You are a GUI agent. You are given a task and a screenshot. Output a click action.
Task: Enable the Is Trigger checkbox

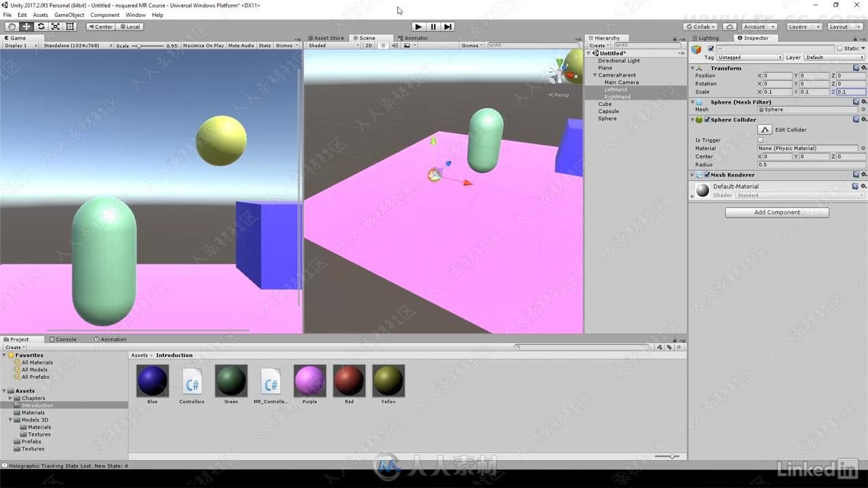pos(761,140)
